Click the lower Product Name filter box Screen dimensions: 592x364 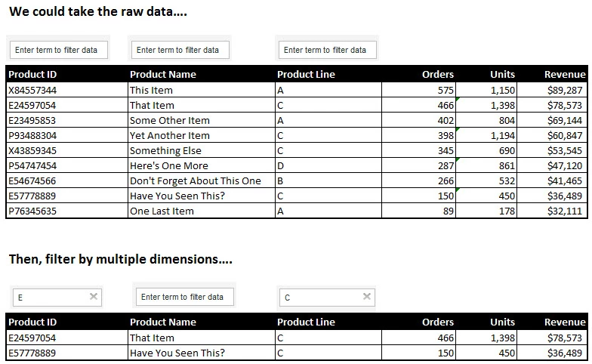(x=185, y=297)
